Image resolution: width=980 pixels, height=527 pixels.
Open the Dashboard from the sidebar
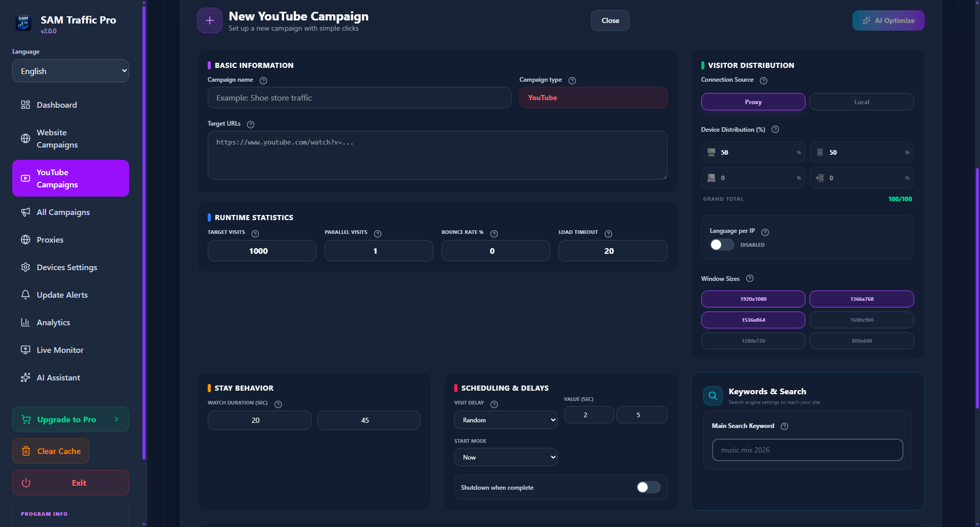click(56, 105)
